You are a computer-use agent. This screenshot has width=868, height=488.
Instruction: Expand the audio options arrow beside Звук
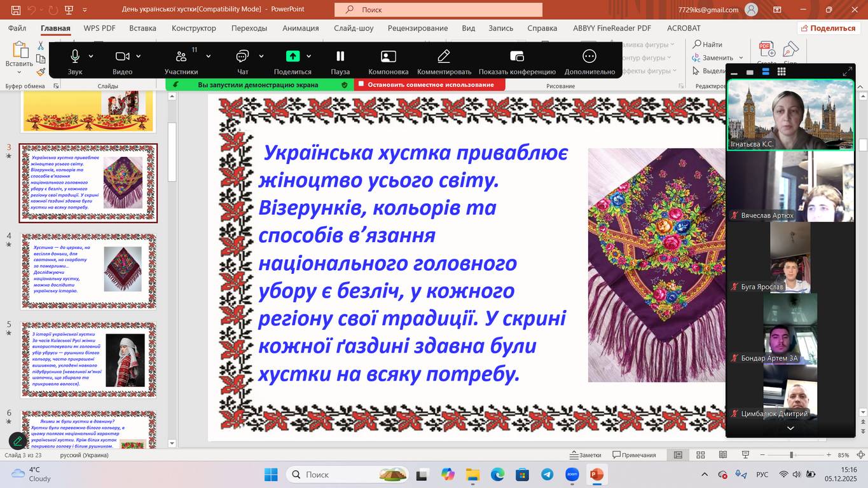[91, 57]
